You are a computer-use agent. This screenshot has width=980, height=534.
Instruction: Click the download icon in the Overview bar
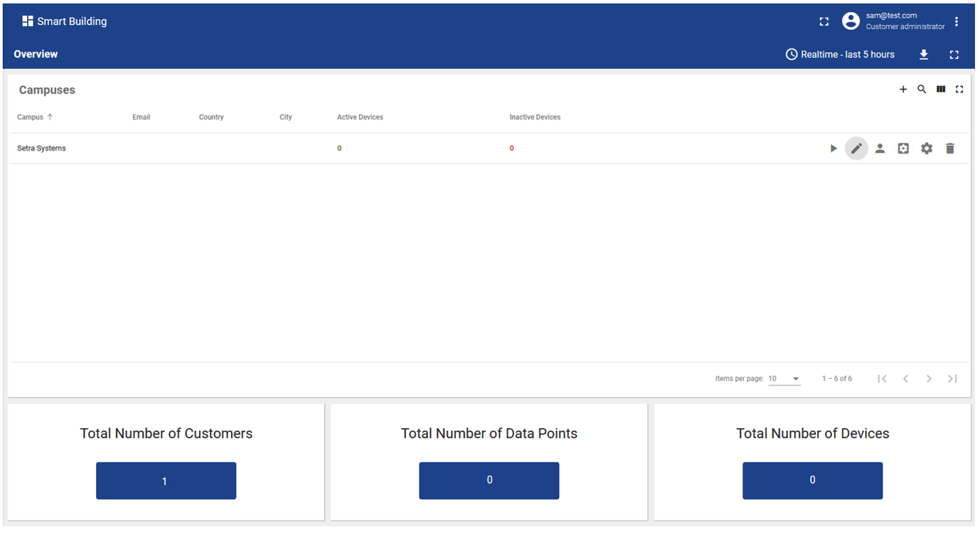[x=923, y=54]
